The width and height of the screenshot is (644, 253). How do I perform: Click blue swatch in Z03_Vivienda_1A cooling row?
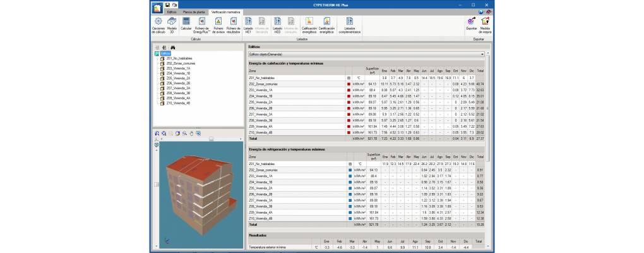349,176
